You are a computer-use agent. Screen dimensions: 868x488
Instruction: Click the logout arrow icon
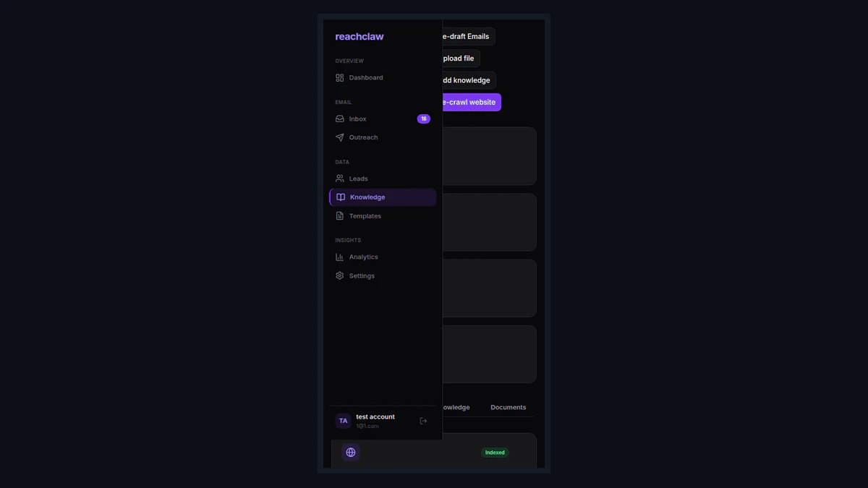[x=424, y=421]
